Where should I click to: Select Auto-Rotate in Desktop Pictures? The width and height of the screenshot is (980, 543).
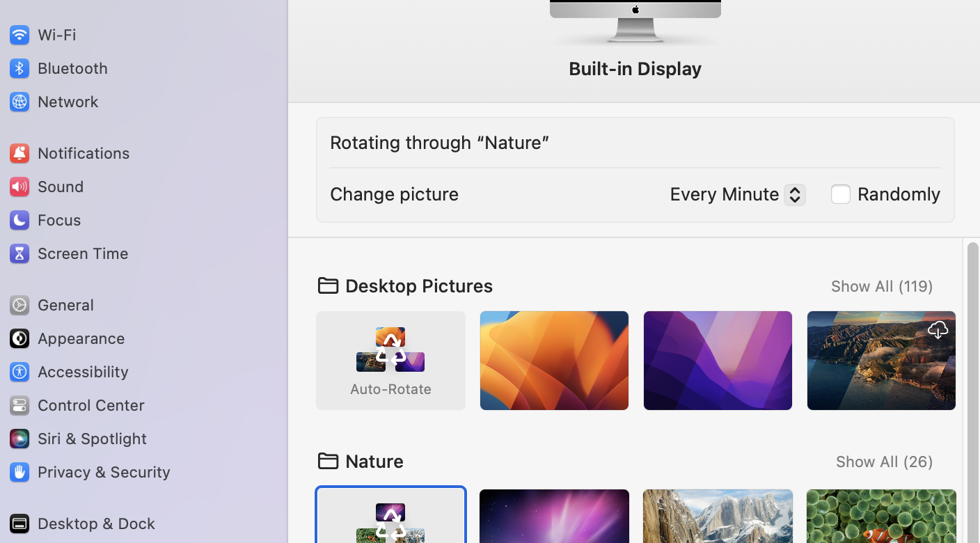390,361
